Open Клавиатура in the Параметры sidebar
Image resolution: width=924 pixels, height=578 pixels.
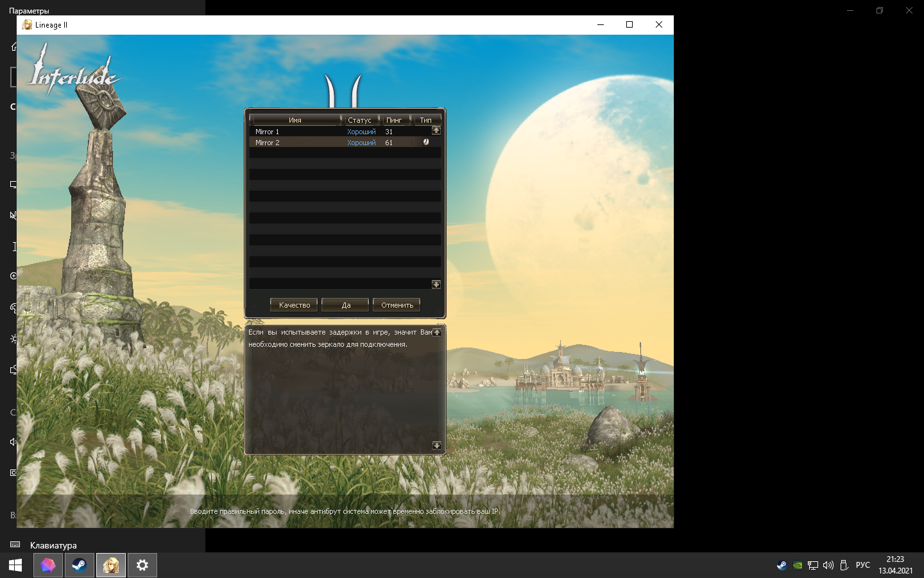(53, 545)
